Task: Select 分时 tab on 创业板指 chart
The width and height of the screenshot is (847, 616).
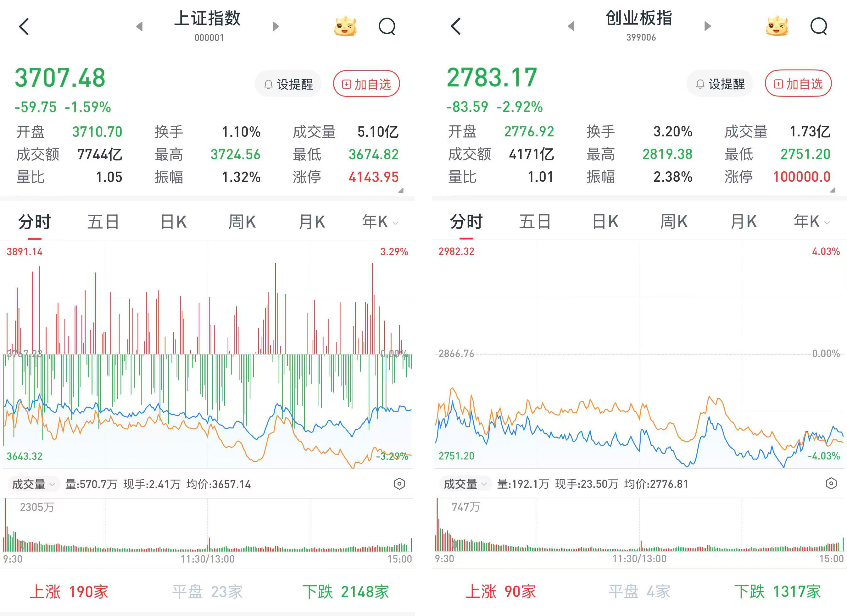Action: point(466,222)
